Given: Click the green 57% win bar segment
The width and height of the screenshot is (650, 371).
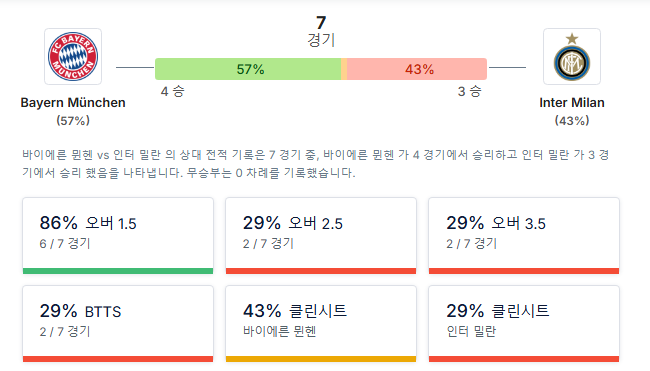Looking at the screenshot, I should 248,69.
